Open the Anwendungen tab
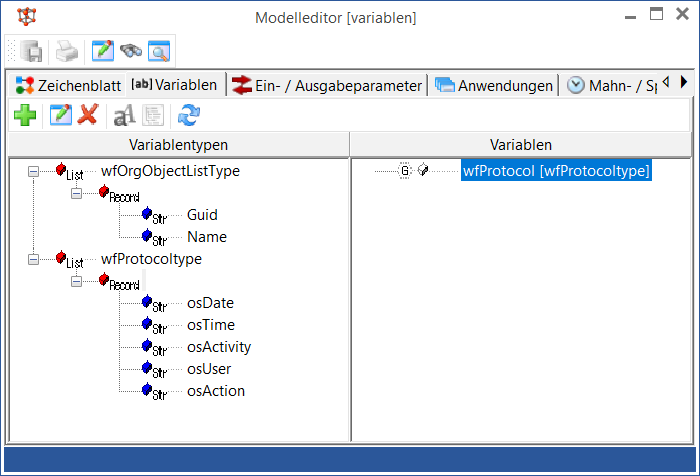Screen dimensions: 700x476 tap(495, 85)
